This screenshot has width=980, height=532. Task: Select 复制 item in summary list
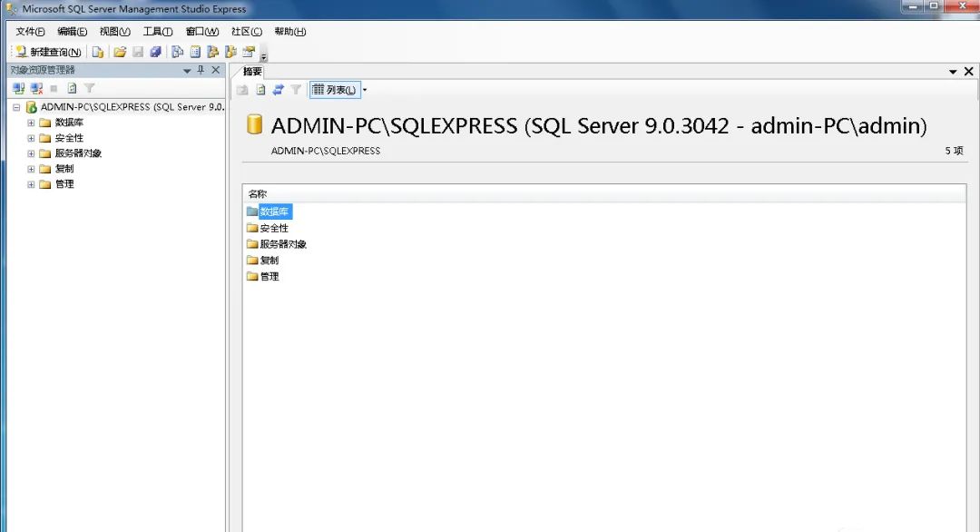(269, 260)
